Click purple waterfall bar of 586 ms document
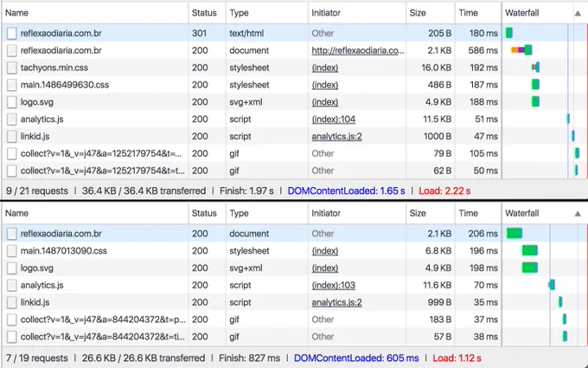588x368 pixels. tap(521, 50)
